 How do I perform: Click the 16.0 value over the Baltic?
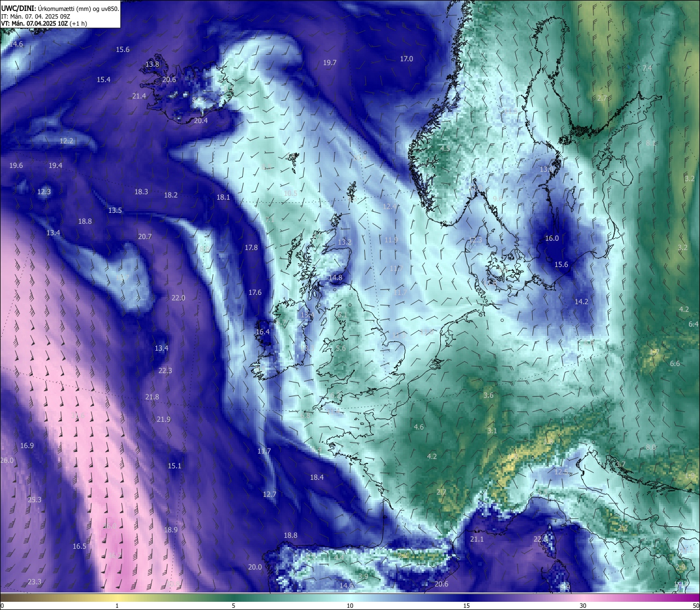pyautogui.click(x=552, y=239)
